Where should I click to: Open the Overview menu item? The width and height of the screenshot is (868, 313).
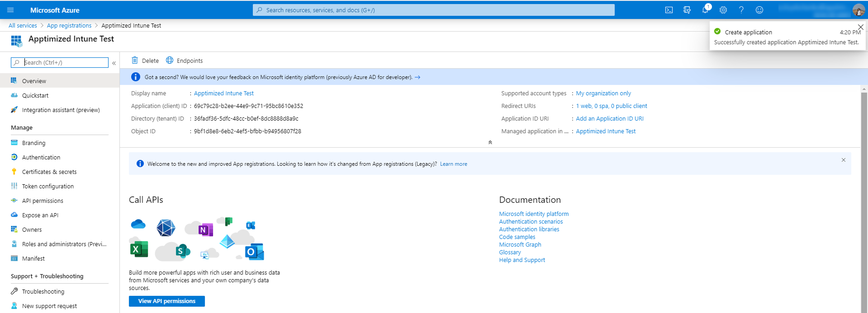pos(60,81)
